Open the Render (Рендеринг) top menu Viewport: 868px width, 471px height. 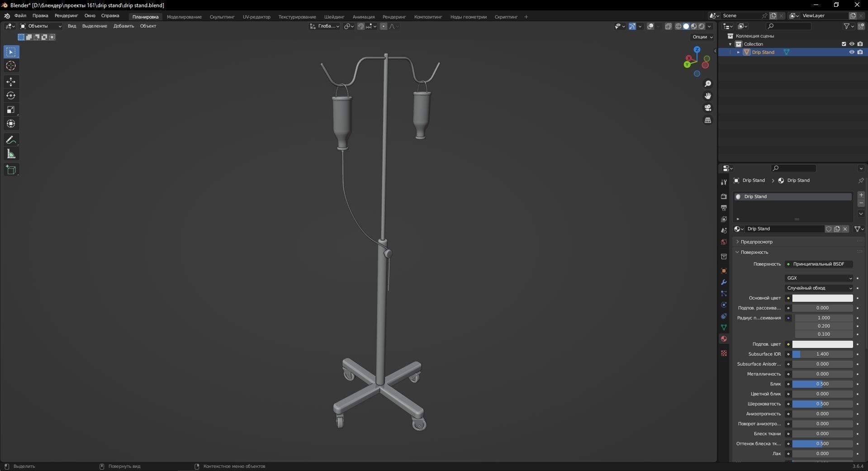[66, 16]
